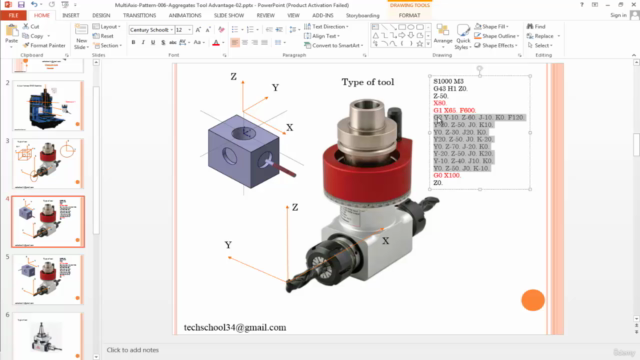Open the font size dropdown showing 12
Screen dimensions: 640x360
189,30
